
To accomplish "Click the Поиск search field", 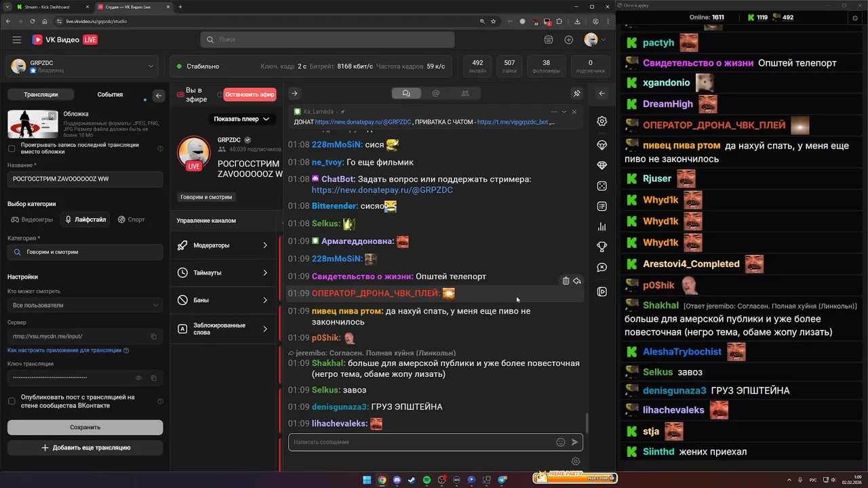I will coord(327,40).
